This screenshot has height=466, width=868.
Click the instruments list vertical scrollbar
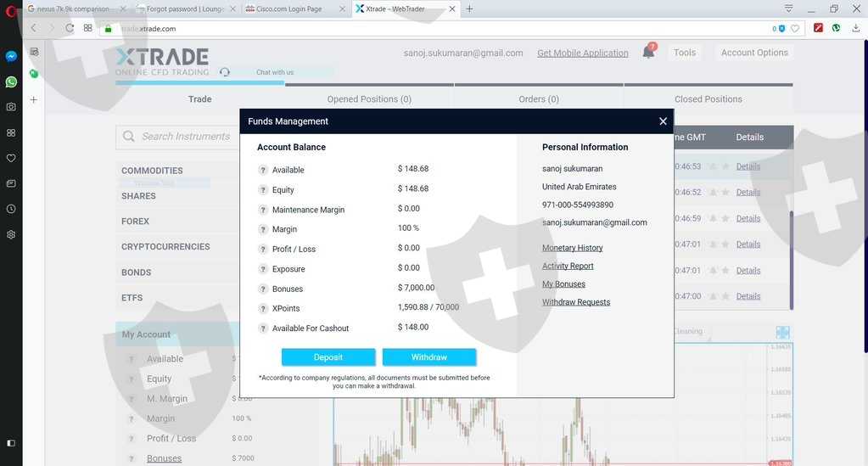(x=791, y=261)
